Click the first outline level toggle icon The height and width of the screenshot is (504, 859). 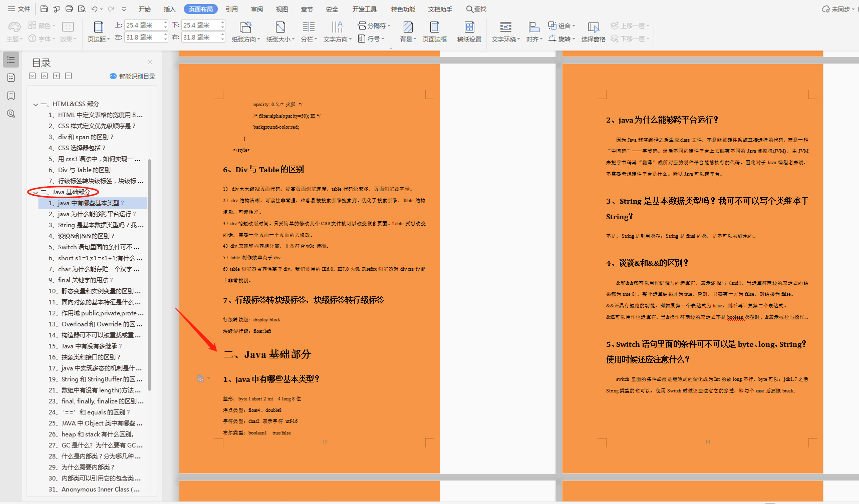[33, 76]
